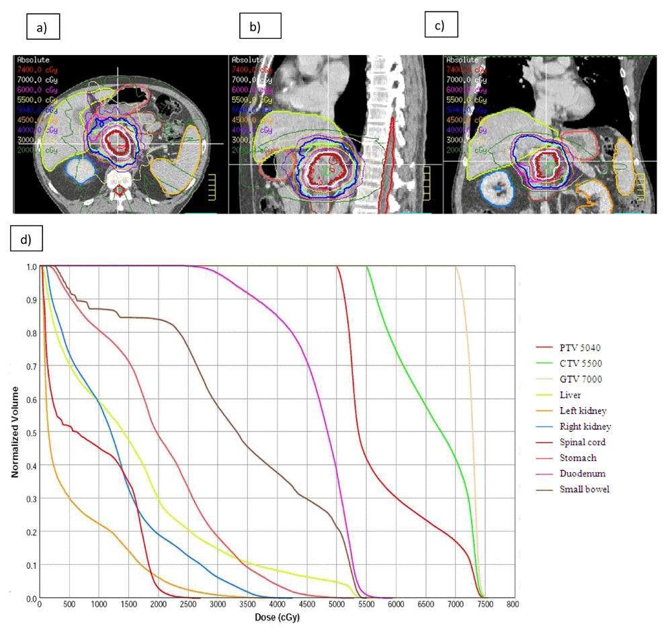Image resolution: width=672 pixels, height=632 pixels.
Task: Select the Stomach legend label
Action: 578,458
